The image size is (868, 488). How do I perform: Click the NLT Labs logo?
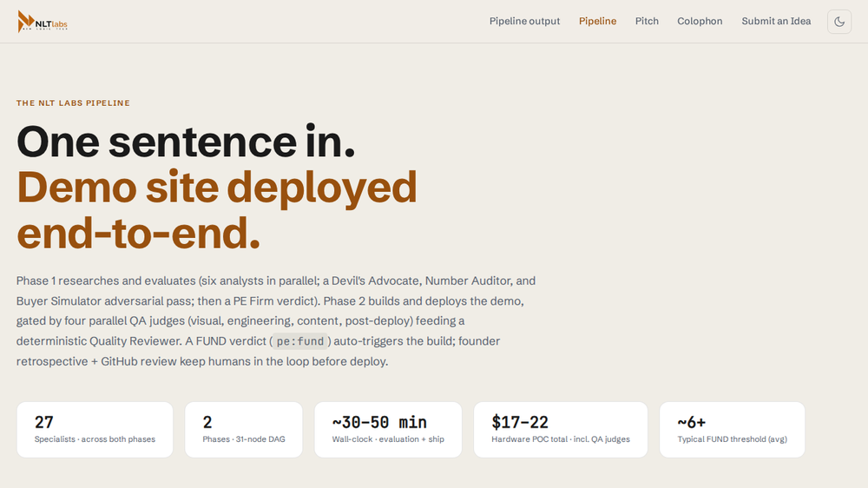[43, 22]
